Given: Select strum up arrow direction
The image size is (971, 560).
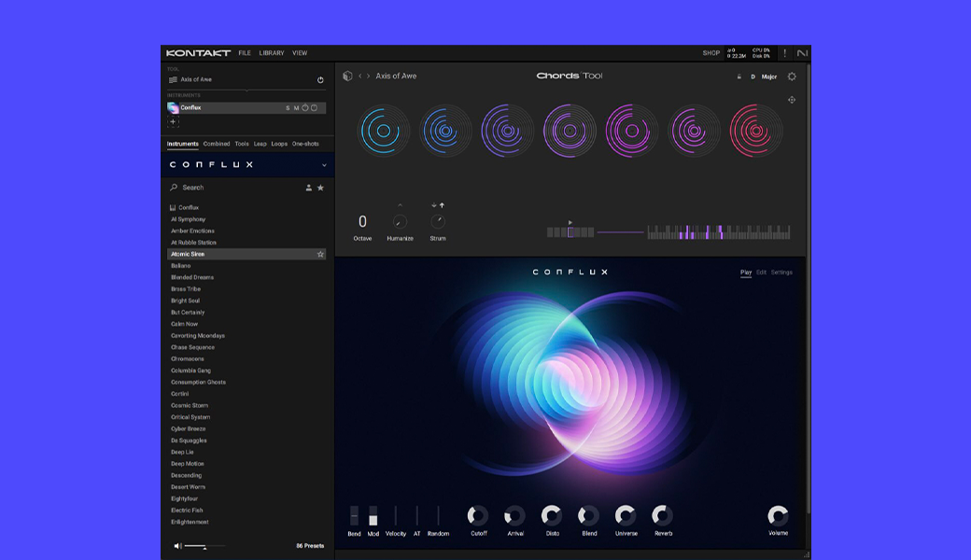Looking at the screenshot, I should pos(442,204).
